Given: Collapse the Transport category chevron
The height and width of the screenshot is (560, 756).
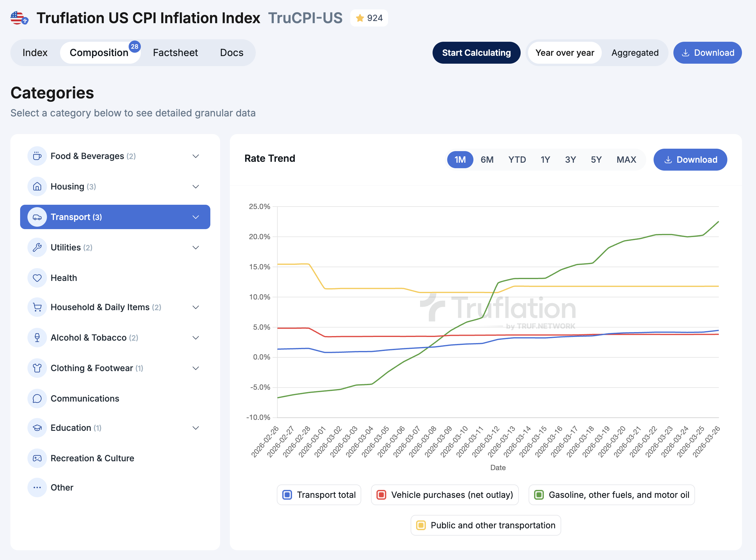Looking at the screenshot, I should click(x=196, y=217).
